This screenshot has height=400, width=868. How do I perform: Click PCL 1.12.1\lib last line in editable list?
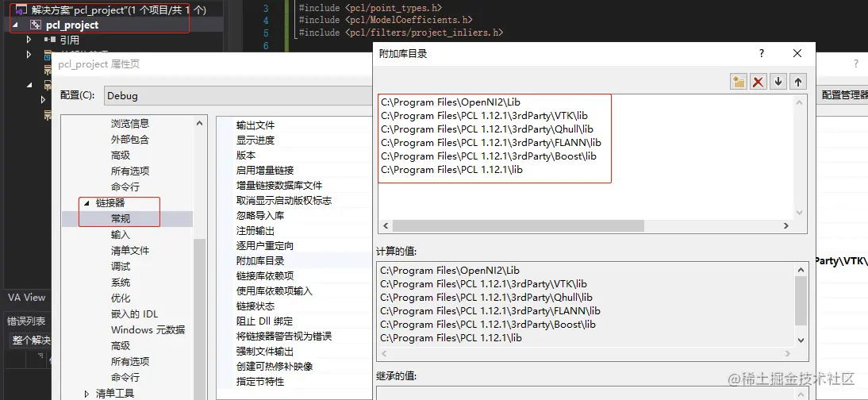(x=451, y=170)
